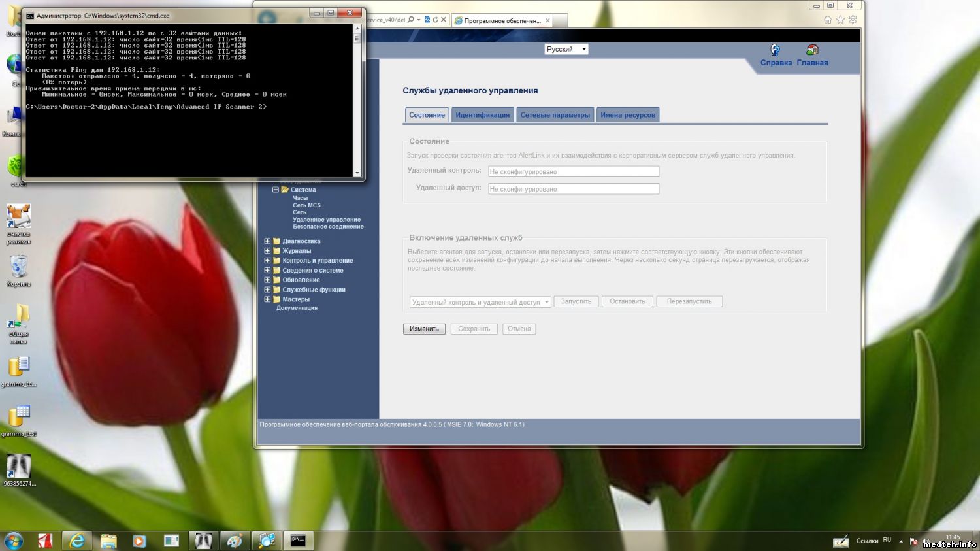Click the Документация link in sidebar
This screenshot has width=980, height=551.
point(297,308)
